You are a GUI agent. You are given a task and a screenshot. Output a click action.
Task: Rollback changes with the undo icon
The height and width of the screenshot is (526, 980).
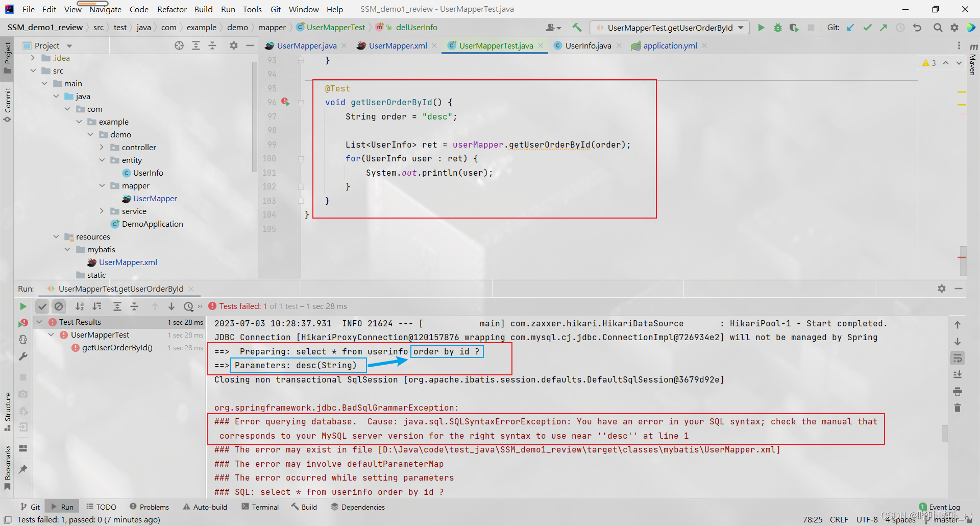pyautogui.click(x=917, y=28)
